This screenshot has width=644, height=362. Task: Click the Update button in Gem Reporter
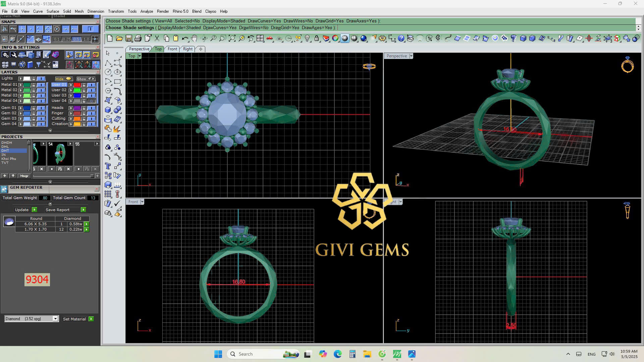click(x=26, y=210)
